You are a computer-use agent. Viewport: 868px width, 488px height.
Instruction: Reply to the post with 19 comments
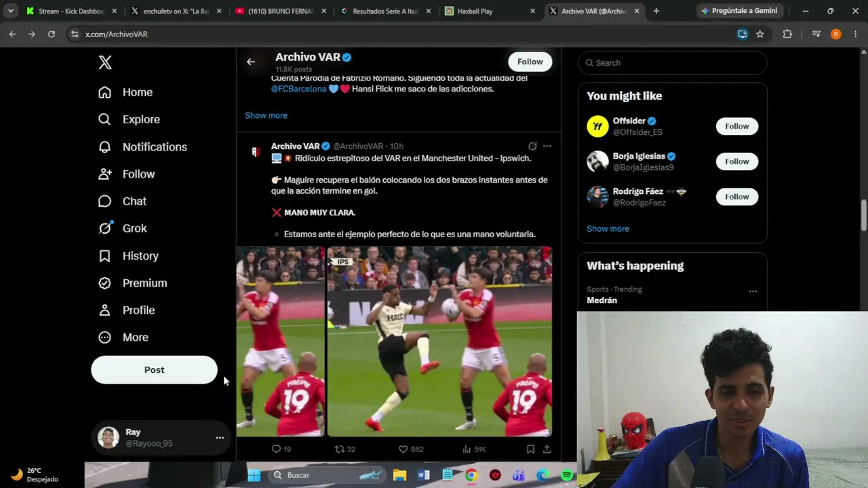coord(281,449)
